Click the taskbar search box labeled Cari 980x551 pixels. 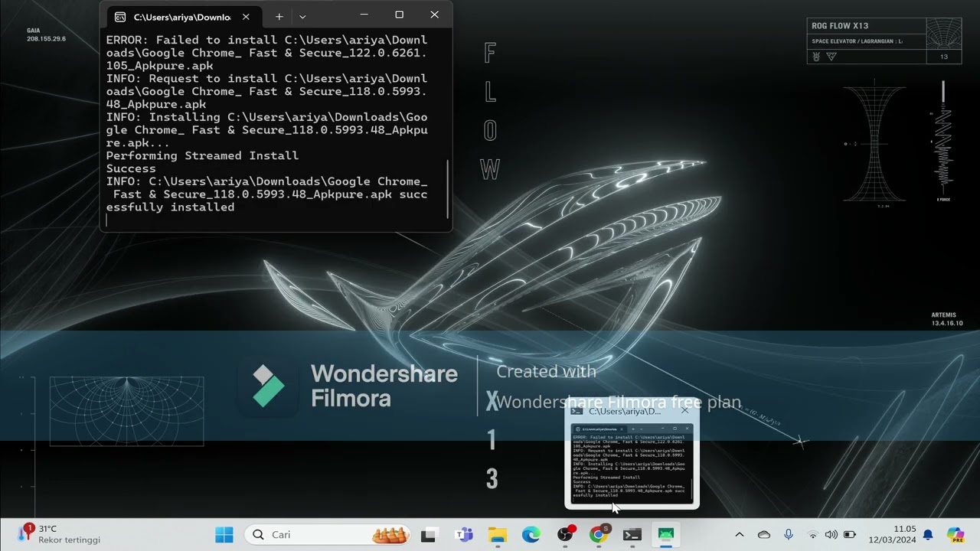328,534
